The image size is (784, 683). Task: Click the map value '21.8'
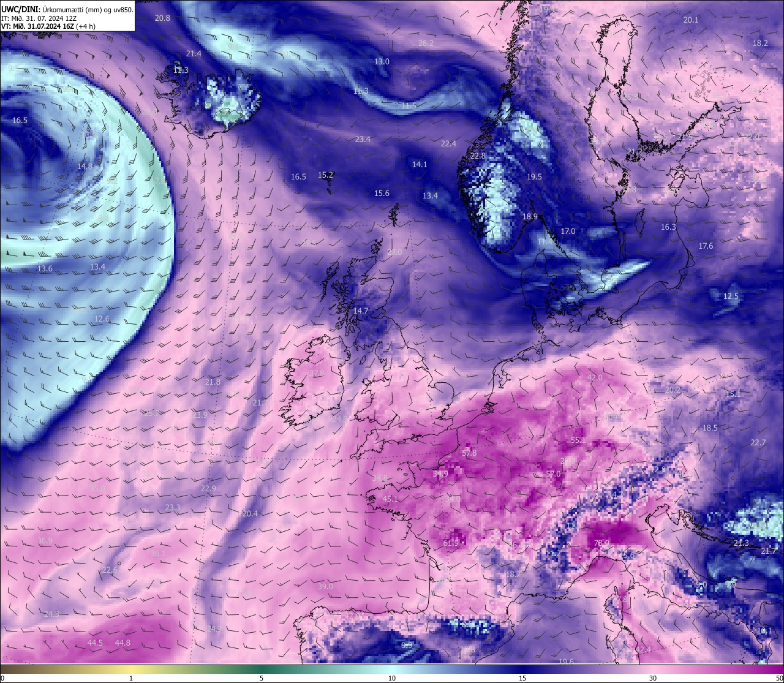[213, 382]
